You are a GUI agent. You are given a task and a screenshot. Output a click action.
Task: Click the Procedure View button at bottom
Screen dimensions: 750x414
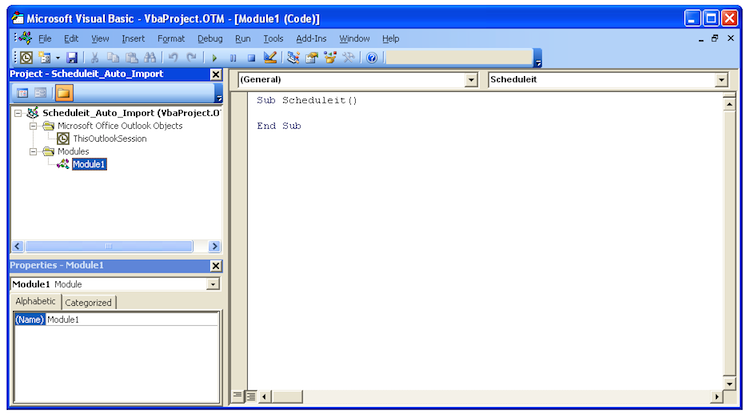pos(237,396)
